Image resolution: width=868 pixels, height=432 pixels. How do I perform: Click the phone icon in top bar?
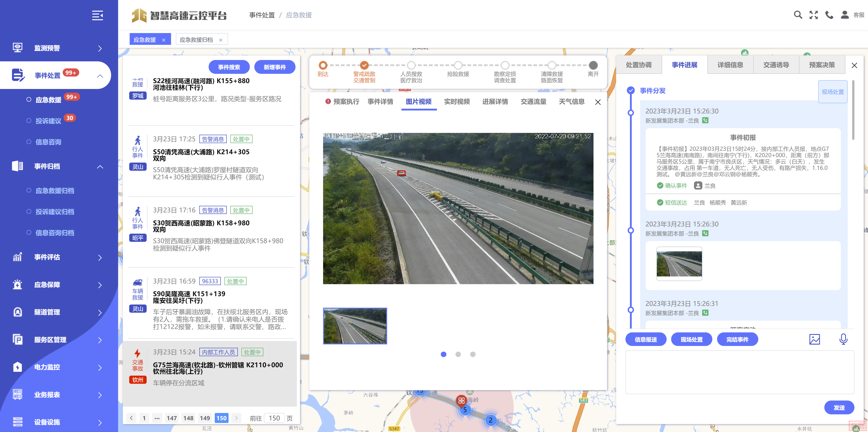click(x=829, y=15)
